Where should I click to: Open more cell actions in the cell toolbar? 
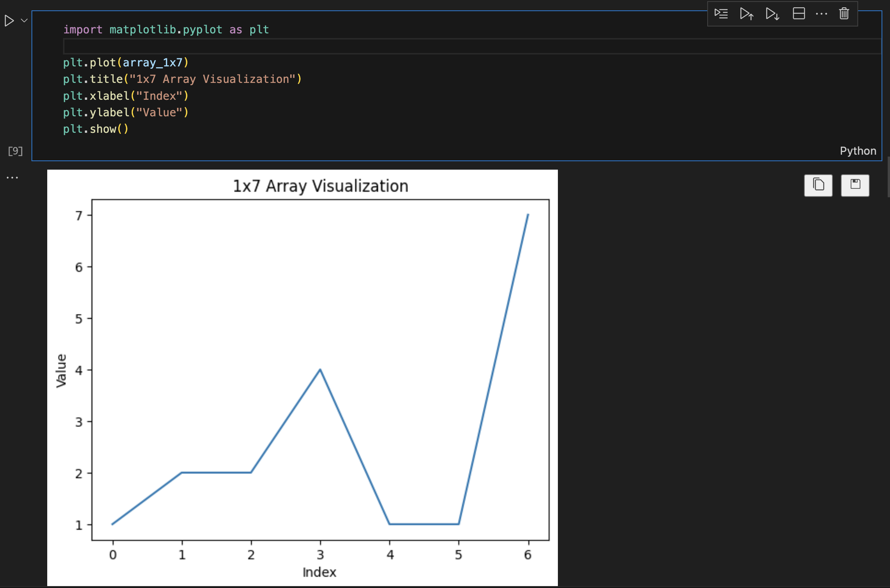pos(821,14)
